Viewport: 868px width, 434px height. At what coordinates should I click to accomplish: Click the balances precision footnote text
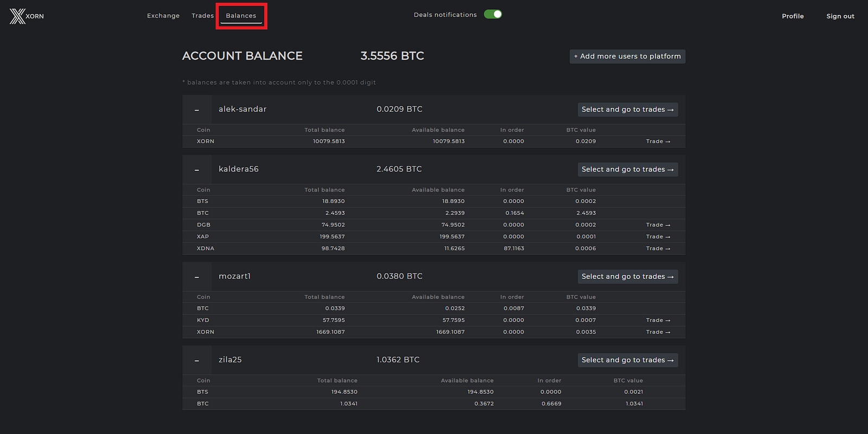click(279, 82)
